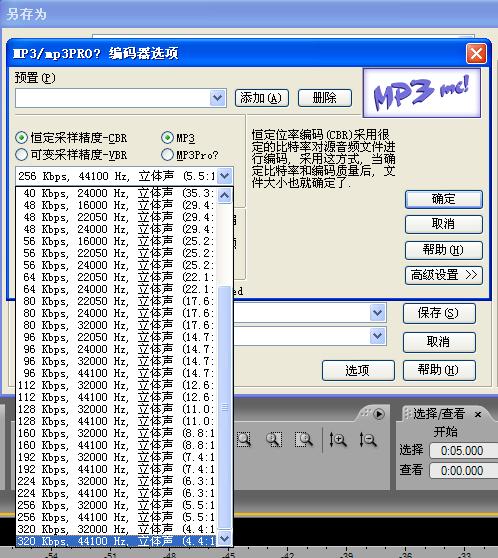Choose 320 Kbps, 32000 Hz list entry

click(x=117, y=529)
